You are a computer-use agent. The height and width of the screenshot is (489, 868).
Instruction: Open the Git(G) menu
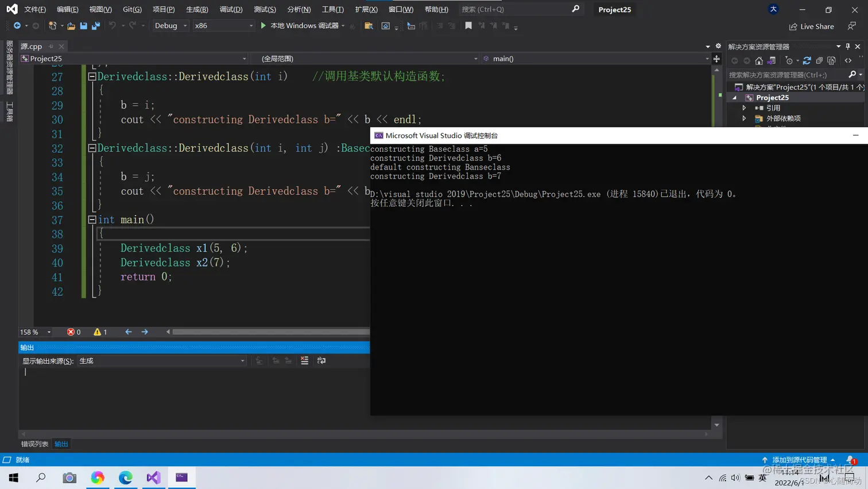(132, 9)
